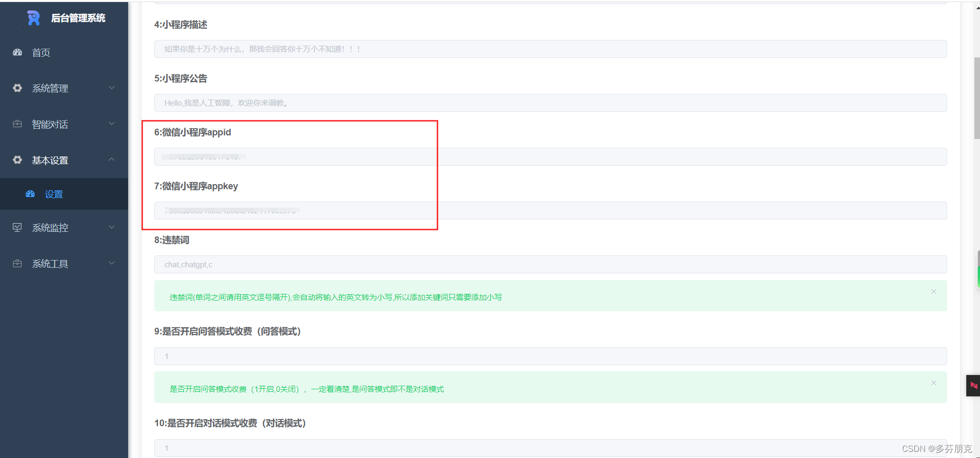Collapse 基本设置 with its chevron

pos(112,160)
